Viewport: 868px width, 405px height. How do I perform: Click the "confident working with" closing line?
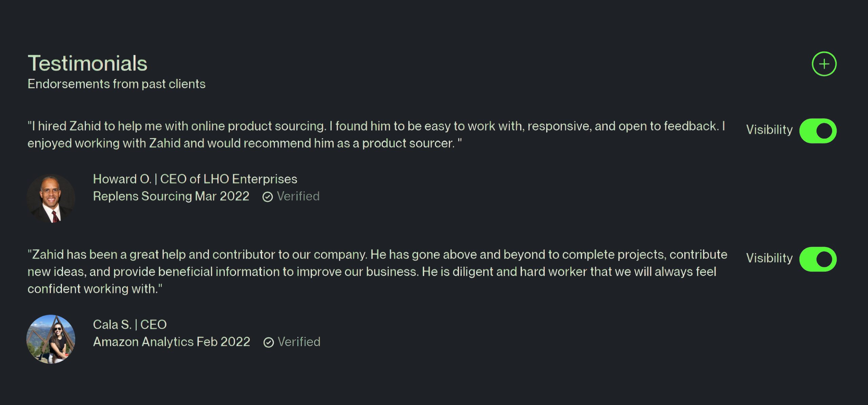click(x=95, y=289)
